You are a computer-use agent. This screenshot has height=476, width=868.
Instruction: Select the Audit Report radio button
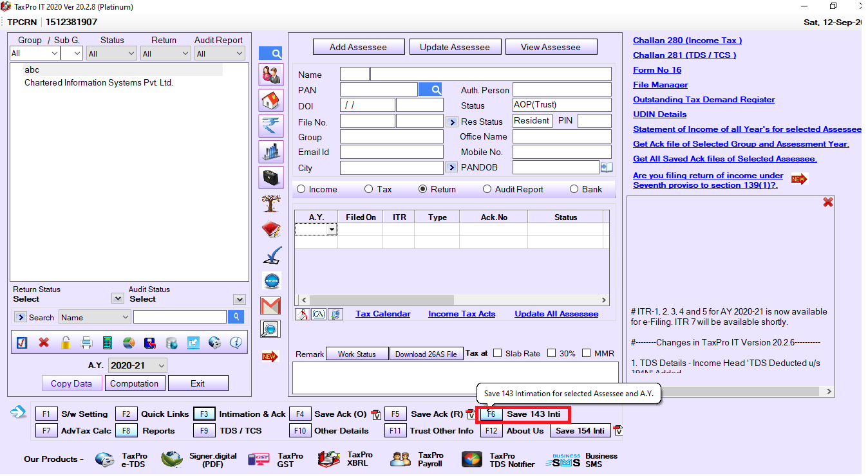click(487, 189)
